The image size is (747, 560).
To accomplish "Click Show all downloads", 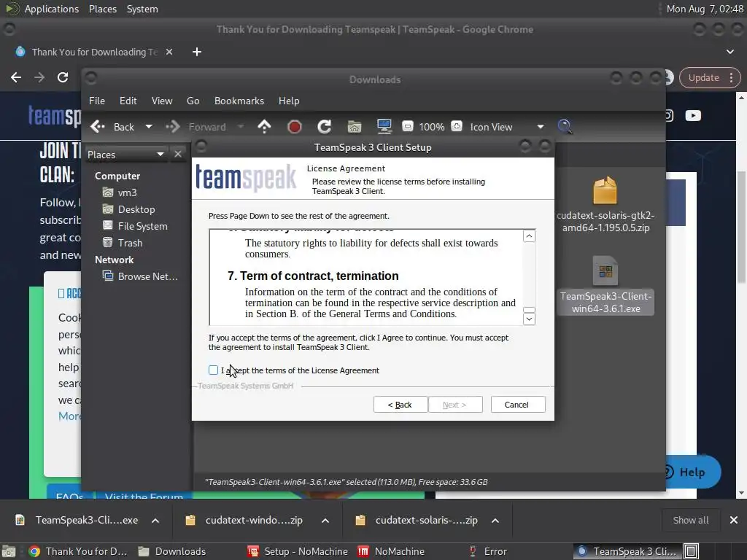I will coord(690,520).
